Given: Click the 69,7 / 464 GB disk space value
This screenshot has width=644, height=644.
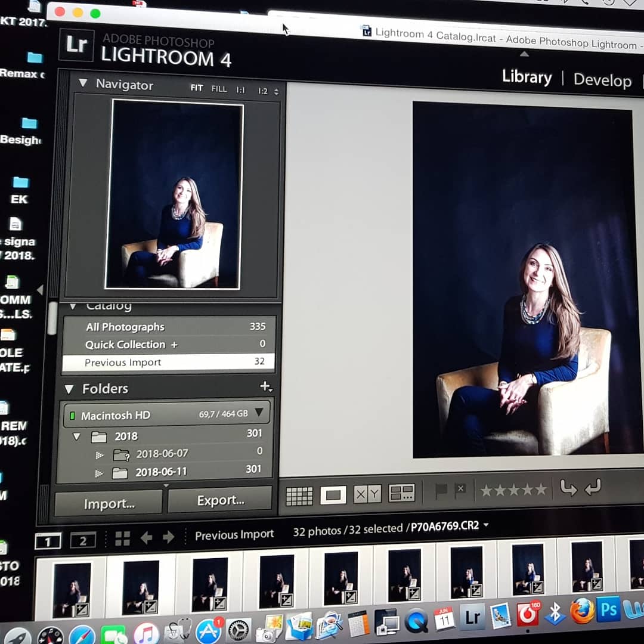Looking at the screenshot, I should [224, 414].
